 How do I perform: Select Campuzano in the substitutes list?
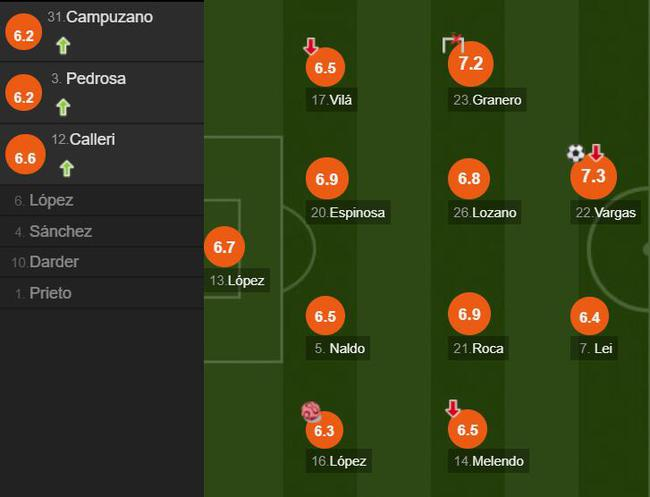109,17
